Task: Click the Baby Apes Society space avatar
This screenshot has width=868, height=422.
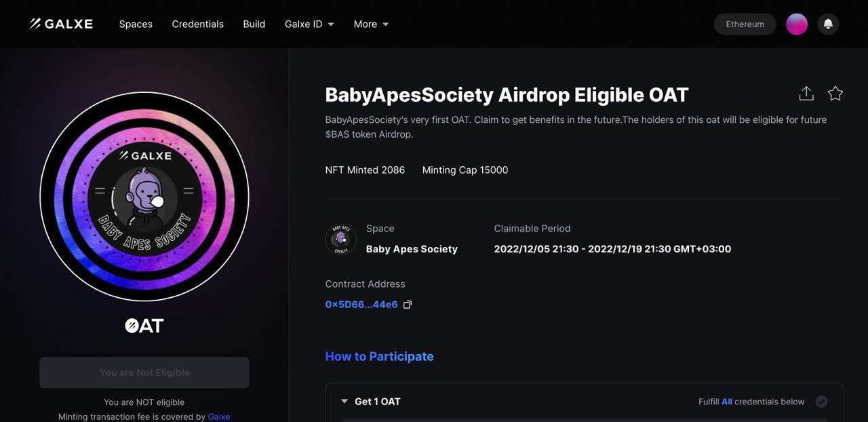Action: 341,239
